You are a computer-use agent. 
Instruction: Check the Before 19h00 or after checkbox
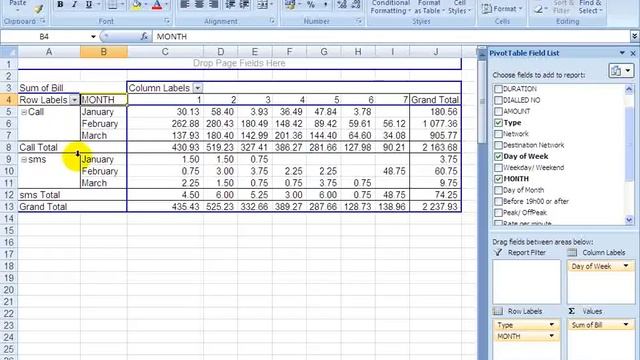(498, 201)
